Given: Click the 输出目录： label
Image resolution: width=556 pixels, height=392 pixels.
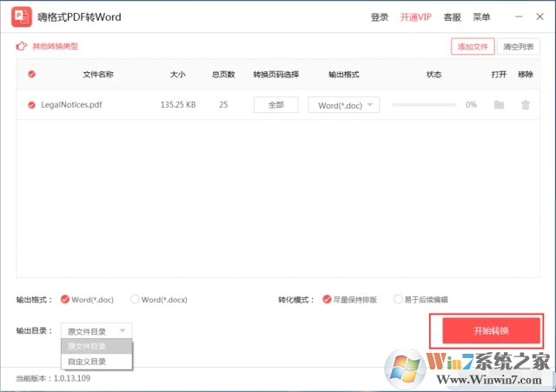Looking at the screenshot, I should pos(34,330).
